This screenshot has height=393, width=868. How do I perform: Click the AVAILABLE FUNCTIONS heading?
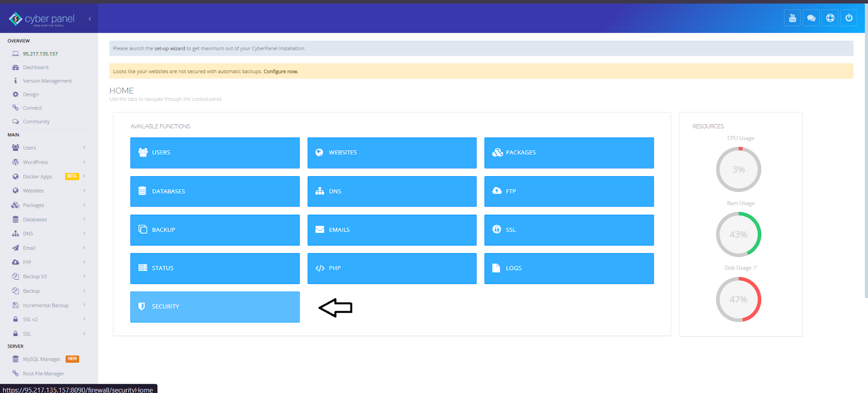tap(161, 126)
